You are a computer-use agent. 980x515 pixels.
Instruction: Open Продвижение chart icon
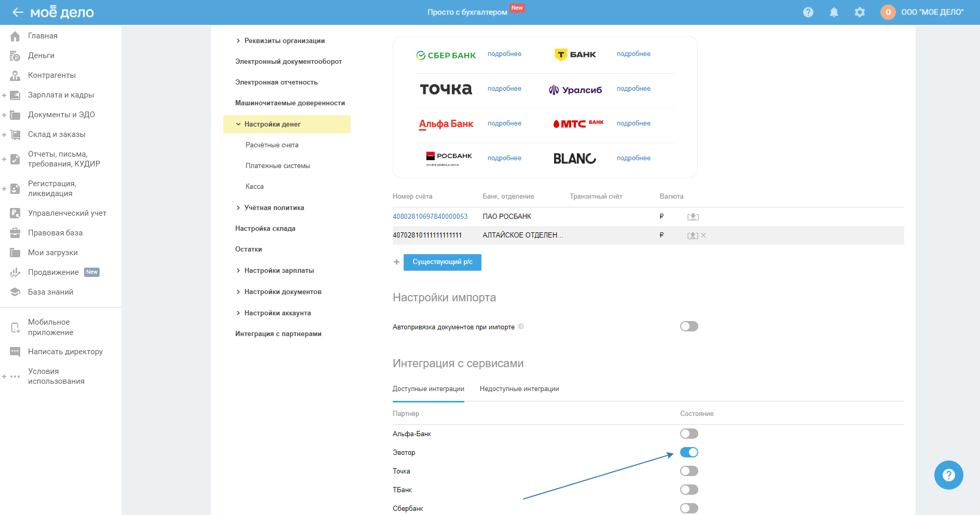pyautogui.click(x=15, y=272)
